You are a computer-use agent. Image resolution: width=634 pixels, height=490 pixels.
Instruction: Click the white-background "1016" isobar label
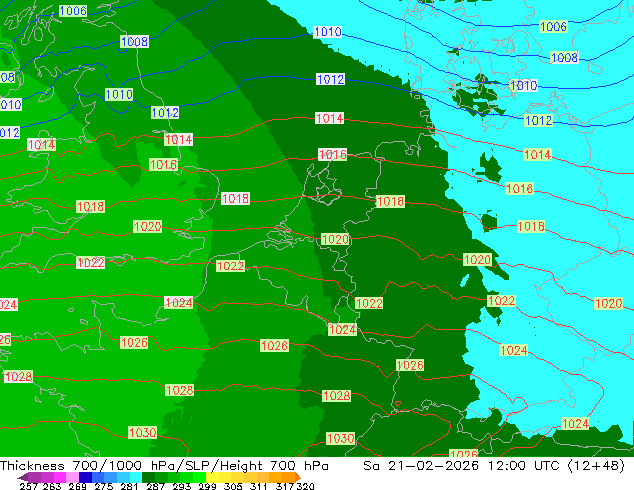pyautogui.click(x=332, y=154)
